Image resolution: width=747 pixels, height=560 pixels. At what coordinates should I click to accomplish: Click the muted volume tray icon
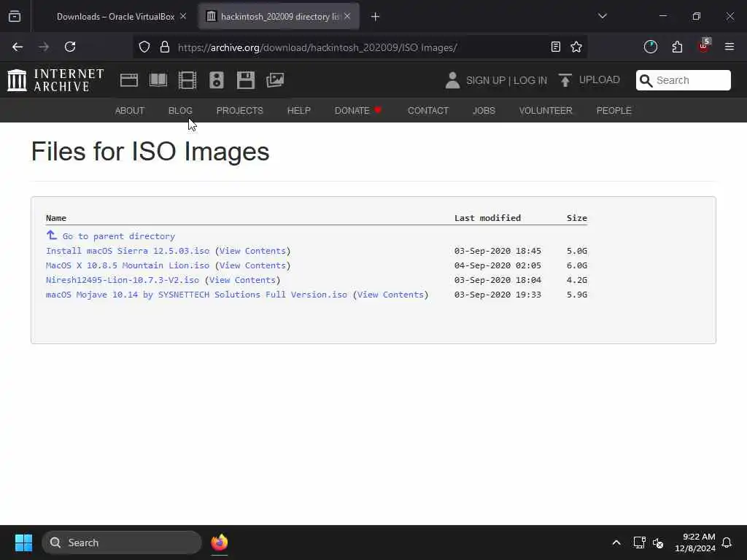click(658, 542)
